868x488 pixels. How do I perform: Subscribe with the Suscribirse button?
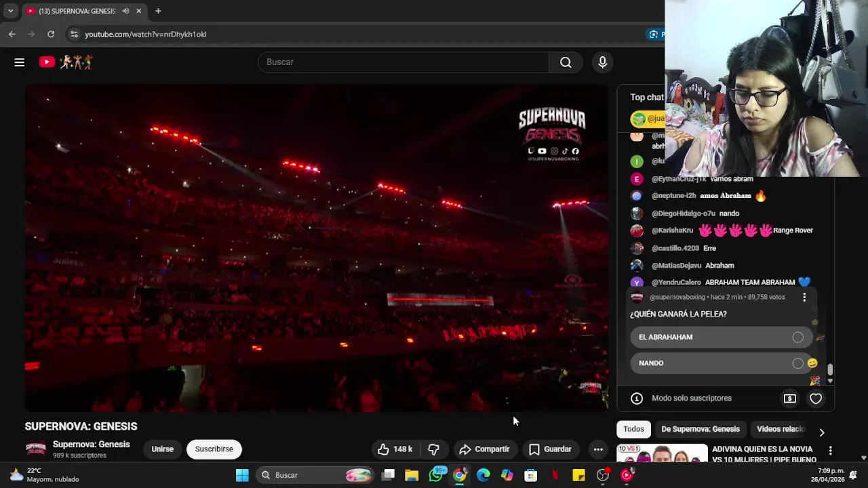(214, 449)
